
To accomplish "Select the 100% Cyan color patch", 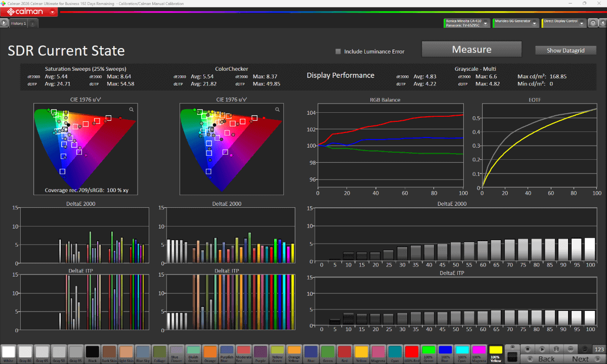I will tap(461, 353).
